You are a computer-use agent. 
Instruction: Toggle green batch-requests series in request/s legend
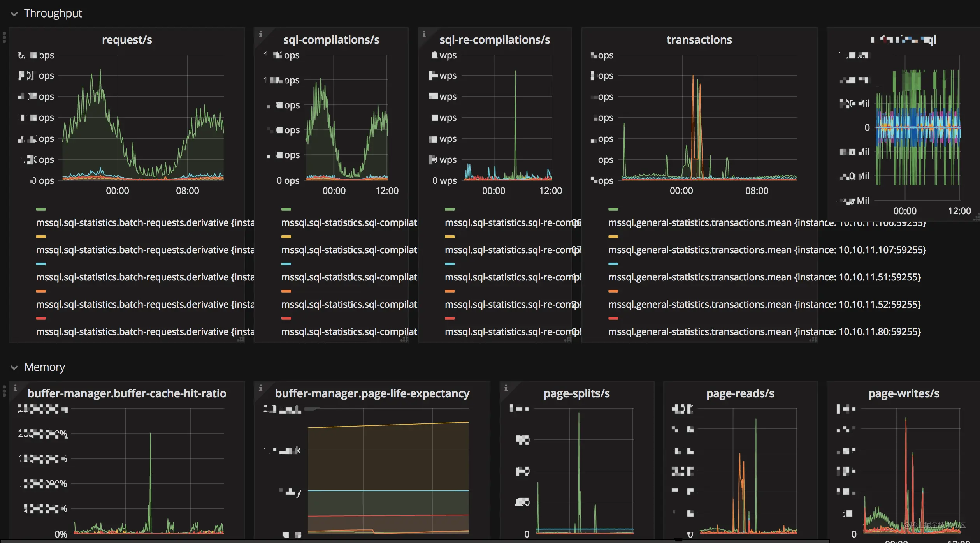tap(145, 222)
